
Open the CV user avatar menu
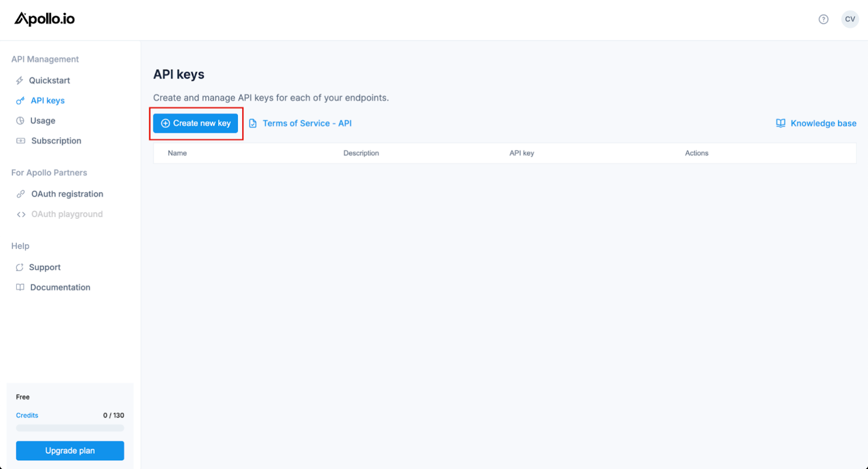[x=849, y=19]
